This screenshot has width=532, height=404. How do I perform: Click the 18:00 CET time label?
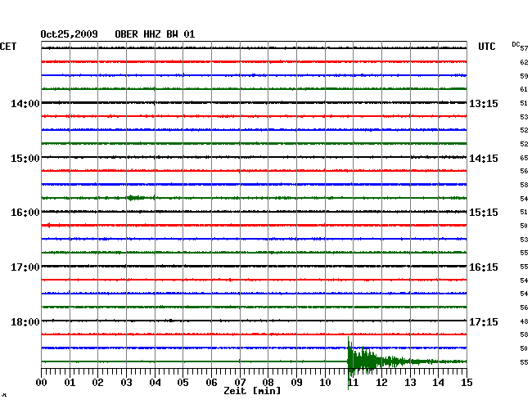(x=25, y=321)
